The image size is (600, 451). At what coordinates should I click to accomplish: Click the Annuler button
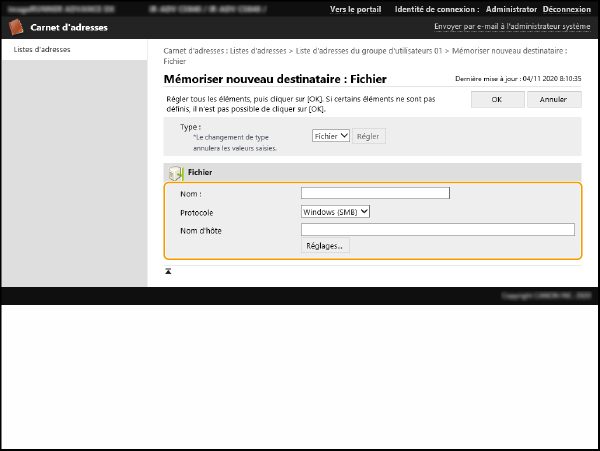[x=553, y=99]
